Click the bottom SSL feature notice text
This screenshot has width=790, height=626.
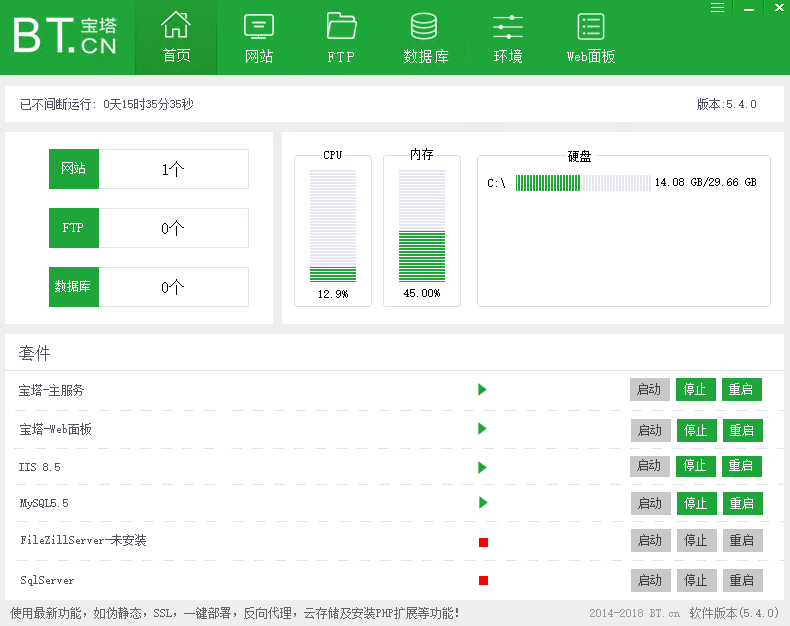(x=235, y=613)
